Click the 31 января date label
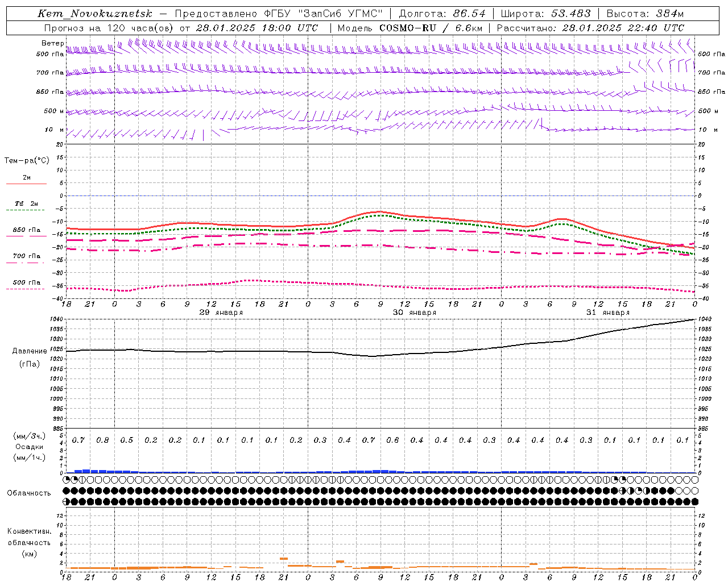Screen dimensions: 728x582 (608, 313)
